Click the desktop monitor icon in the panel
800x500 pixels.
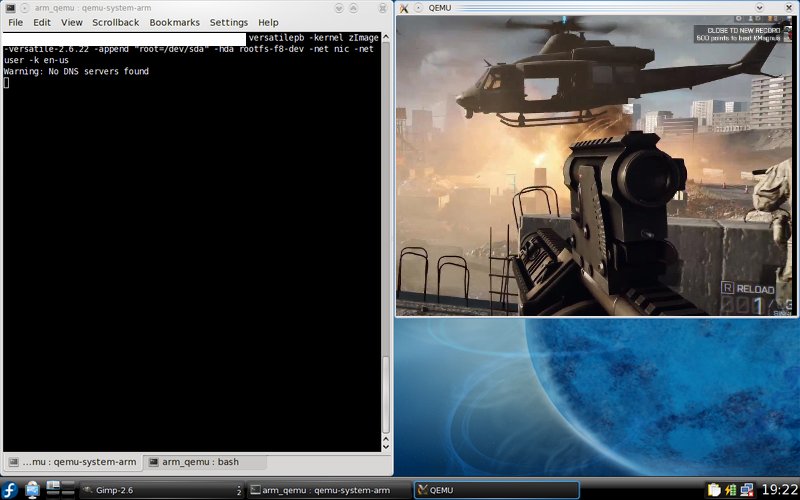(32, 490)
